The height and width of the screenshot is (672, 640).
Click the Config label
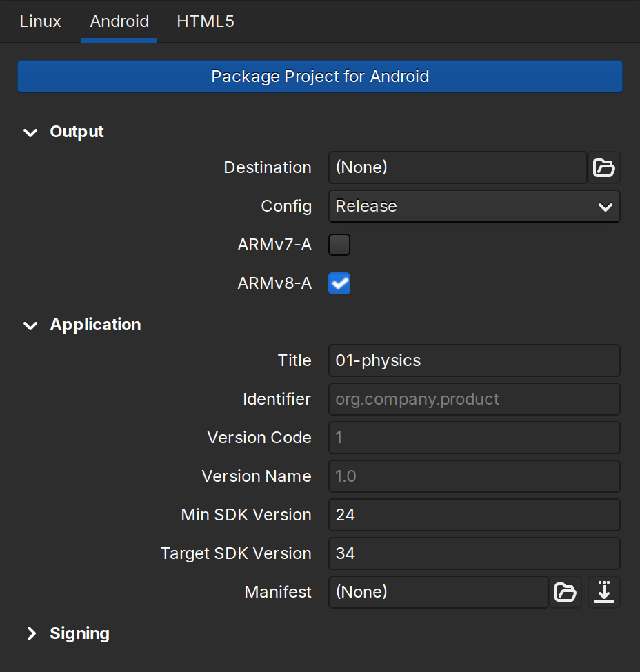pos(286,207)
